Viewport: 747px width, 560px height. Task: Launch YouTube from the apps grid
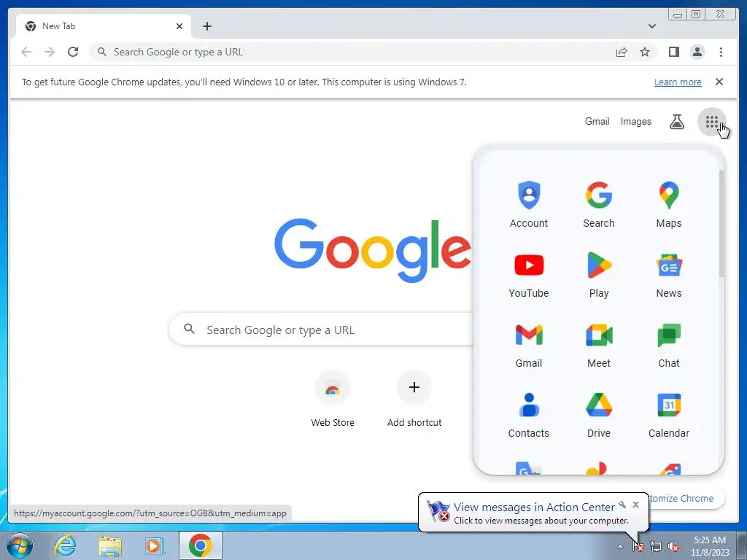point(529,274)
